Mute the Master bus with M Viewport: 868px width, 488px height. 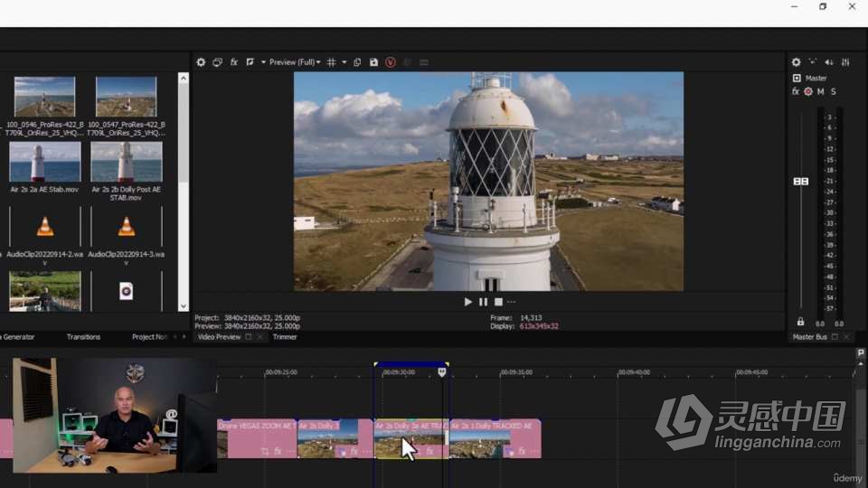(820, 92)
